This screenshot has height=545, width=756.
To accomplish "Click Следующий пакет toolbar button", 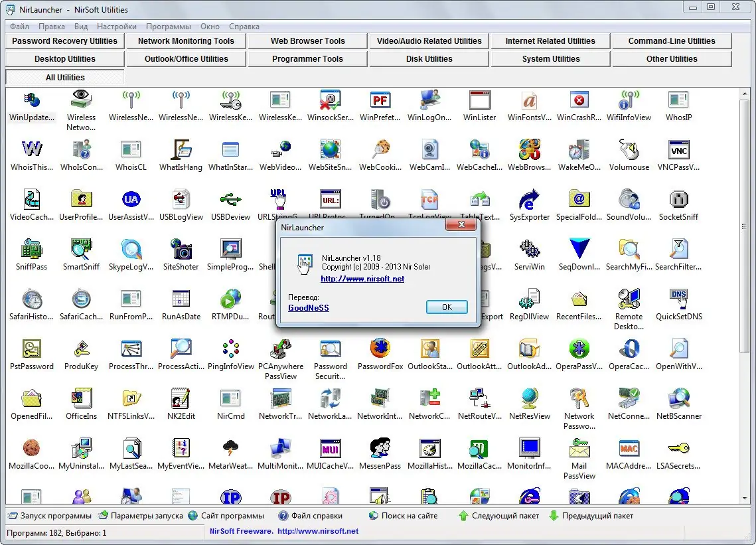I will pyautogui.click(x=499, y=516).
